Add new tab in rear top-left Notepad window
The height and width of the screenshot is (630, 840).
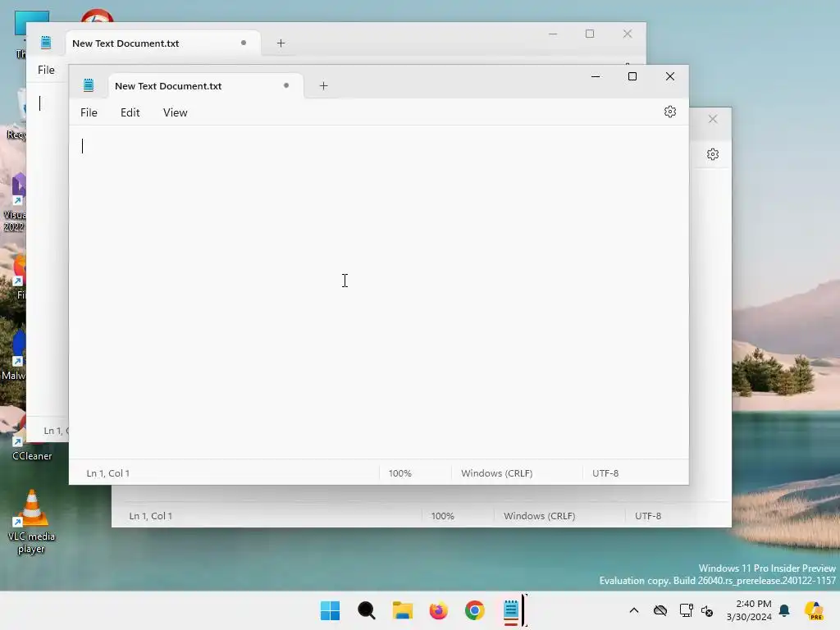coord(281,43)
